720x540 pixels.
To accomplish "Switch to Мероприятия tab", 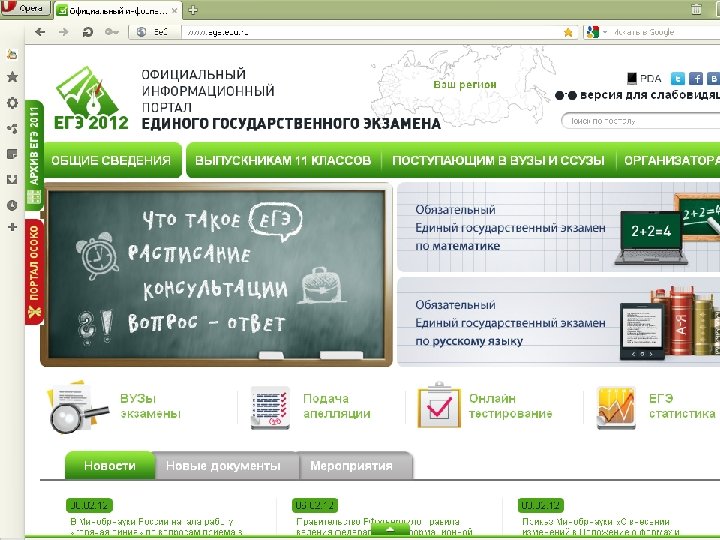I will [x=351, y=466].
